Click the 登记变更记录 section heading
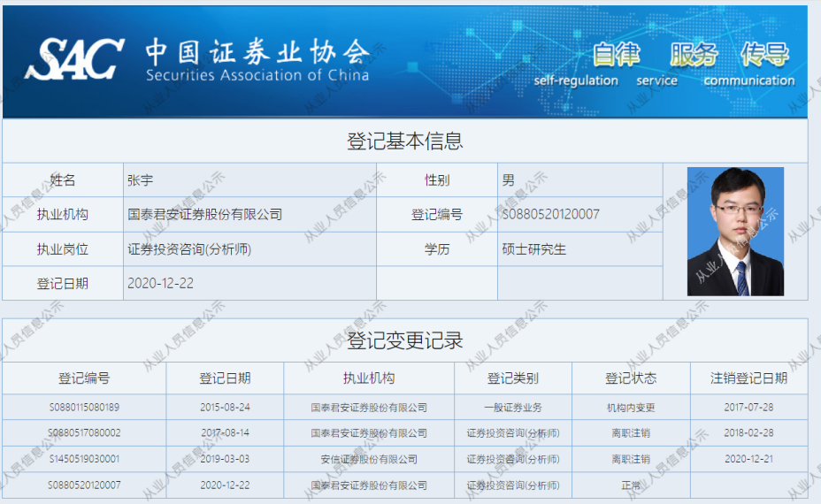The width and height of the screenshot is (821, 504). tap(404, 340)
